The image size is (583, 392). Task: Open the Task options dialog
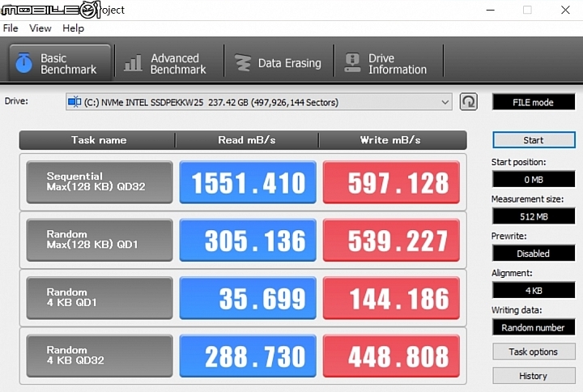tap(534, 352)
